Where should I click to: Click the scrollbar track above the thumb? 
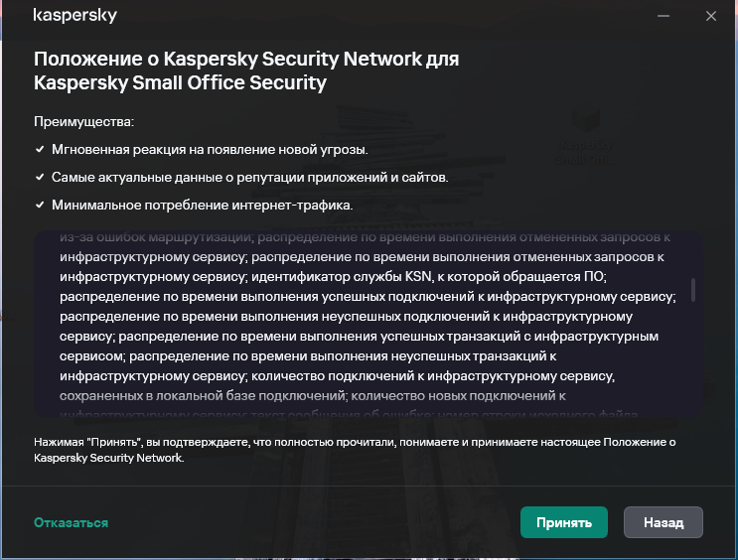click(x=693, y=256)
